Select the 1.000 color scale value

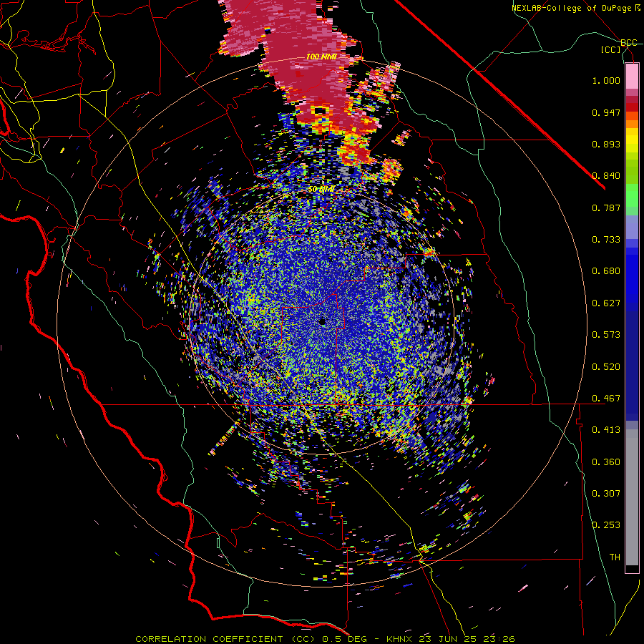pos(606,80)
